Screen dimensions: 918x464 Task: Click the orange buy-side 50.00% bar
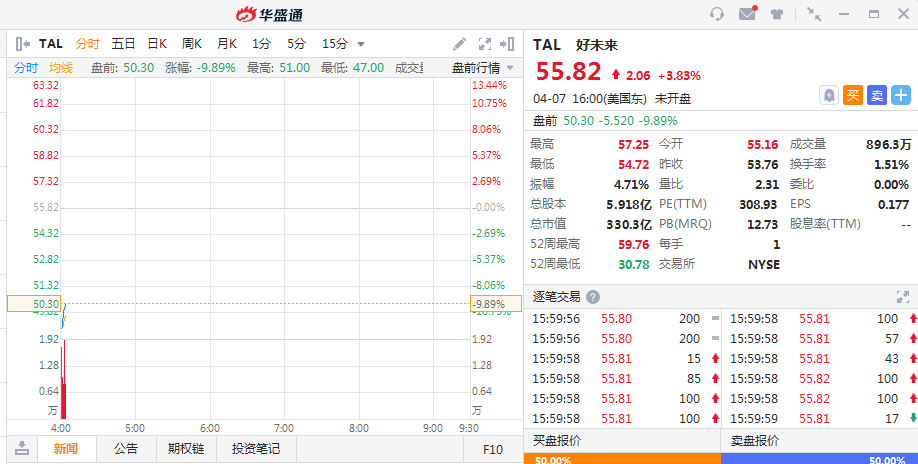[x=622, y=459]
